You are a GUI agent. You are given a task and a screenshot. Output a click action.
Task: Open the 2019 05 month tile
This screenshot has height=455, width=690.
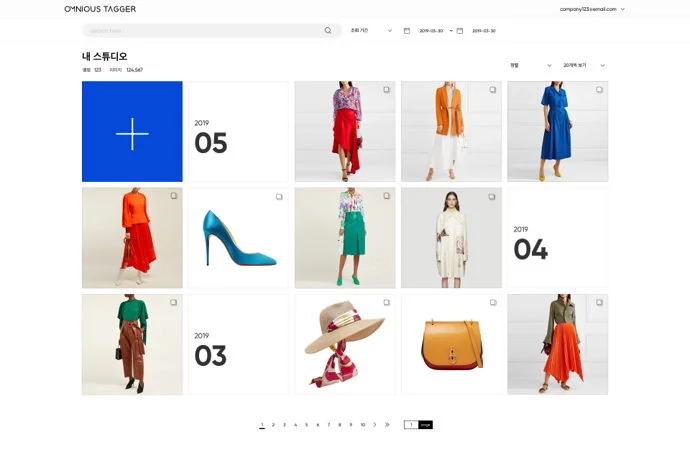click(239, 131)
